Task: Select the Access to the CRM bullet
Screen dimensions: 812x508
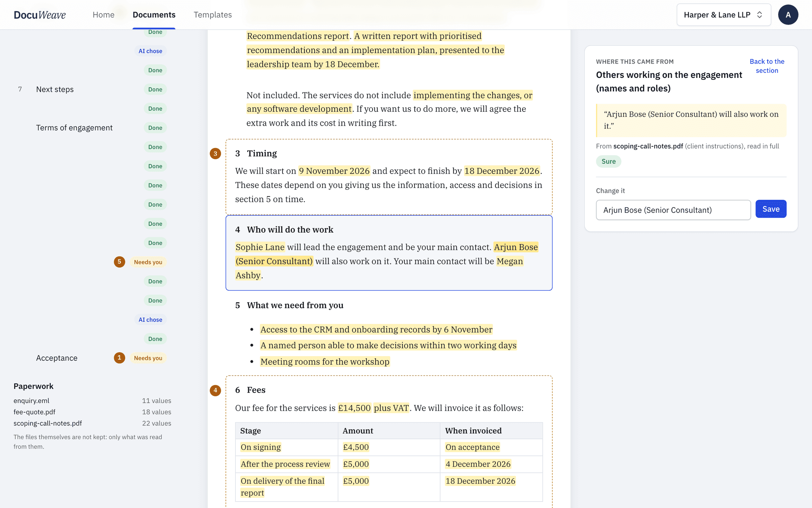Action: pyautogui.click(x=376, y=330)
